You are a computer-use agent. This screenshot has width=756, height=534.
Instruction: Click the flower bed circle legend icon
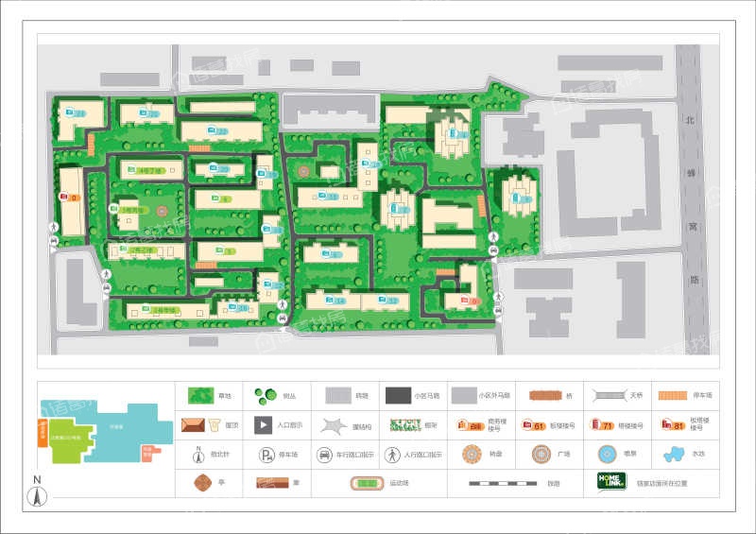point(472,455)
